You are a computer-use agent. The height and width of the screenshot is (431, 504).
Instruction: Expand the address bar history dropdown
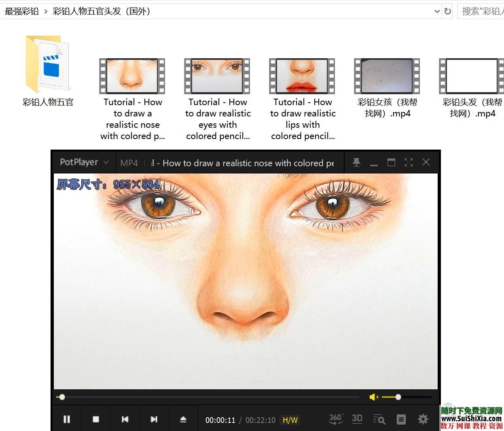pyautogui.click(x=437, y=11)
